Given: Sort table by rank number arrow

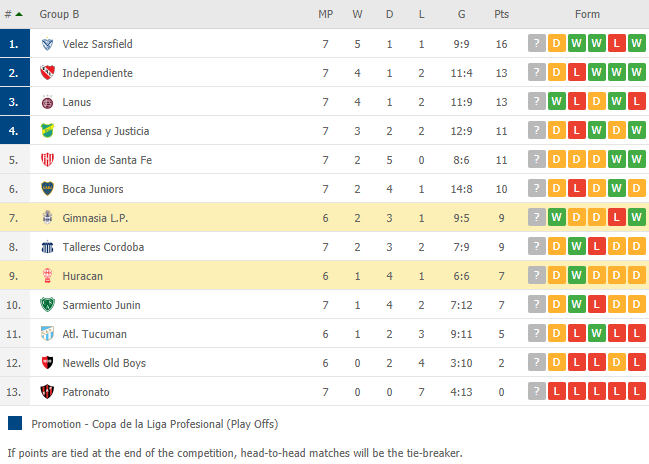Looking at the screenshot, I should pos(14,14).
